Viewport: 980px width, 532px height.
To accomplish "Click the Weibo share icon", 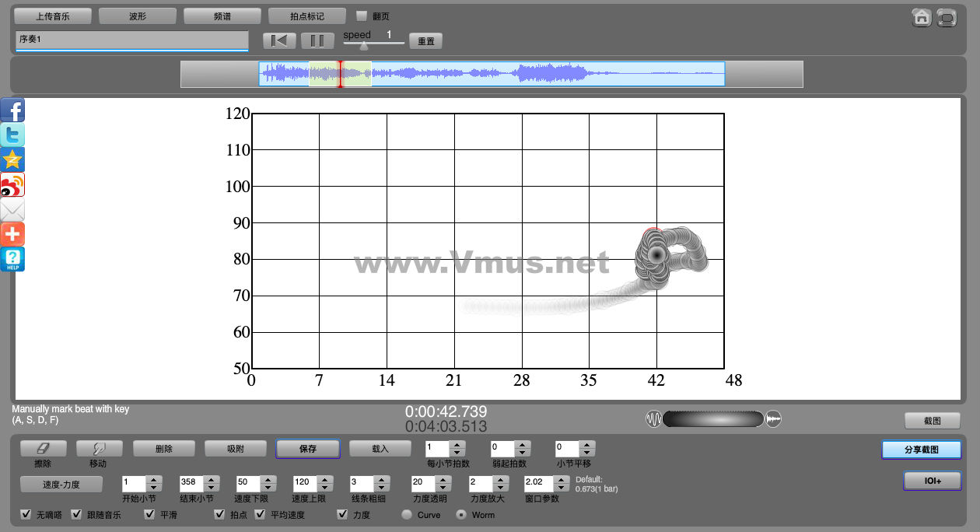I will click(12, 185).
